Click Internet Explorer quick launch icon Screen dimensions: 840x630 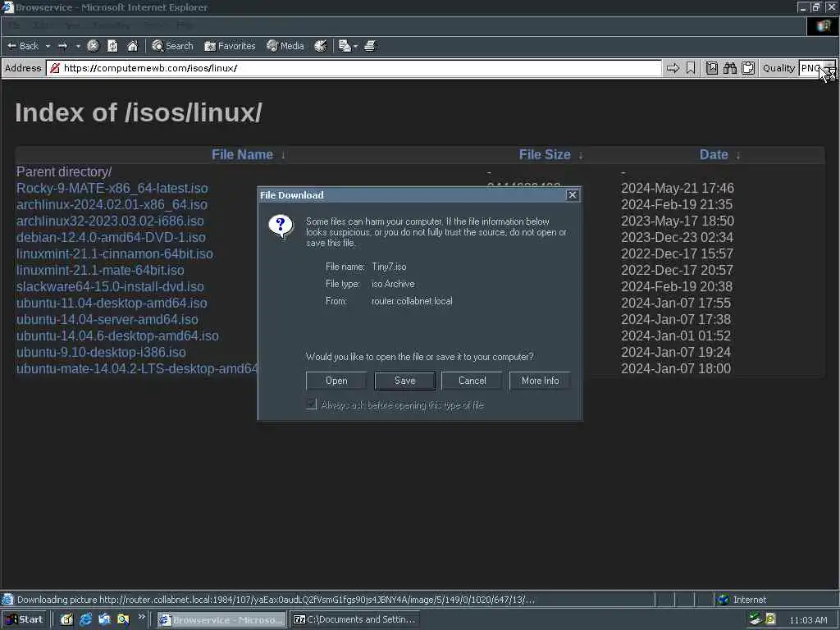point(85,620)
